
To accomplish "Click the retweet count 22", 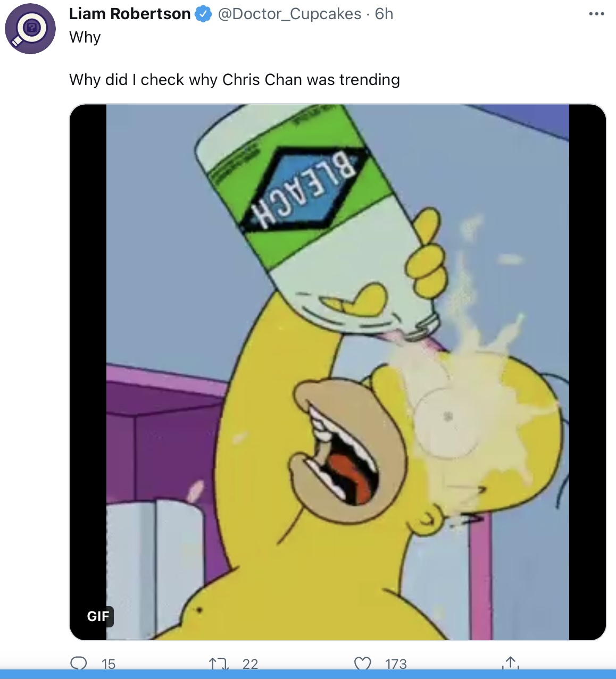I will pyautogui.click(x=250, y=664).
